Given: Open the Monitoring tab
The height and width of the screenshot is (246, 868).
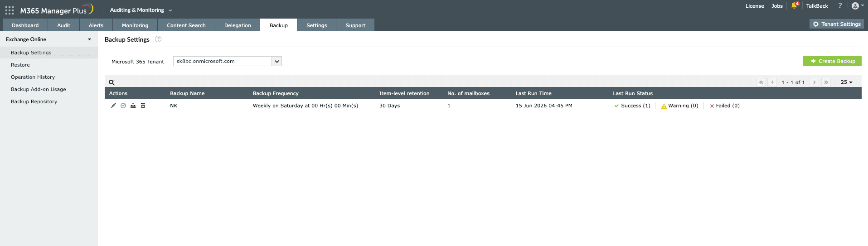Looking at the screenshot, I should click(x=135, y=25).
